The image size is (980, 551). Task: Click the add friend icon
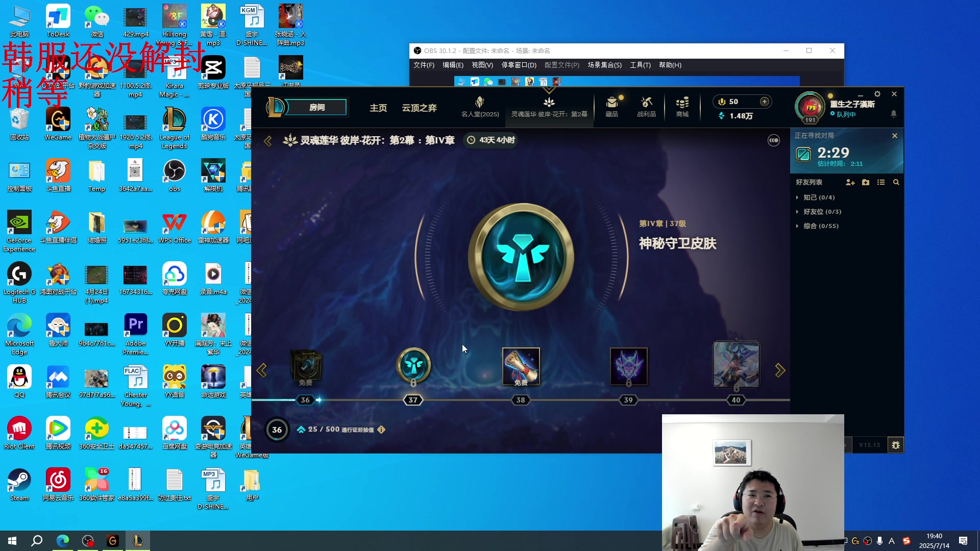pyautogui.click(x=850, y=182)
